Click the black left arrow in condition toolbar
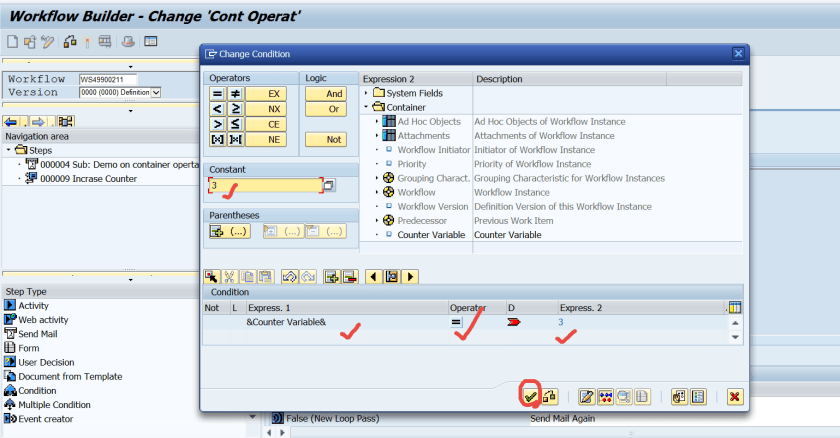This screenshot has height=438, width=840. pos(373,277)
